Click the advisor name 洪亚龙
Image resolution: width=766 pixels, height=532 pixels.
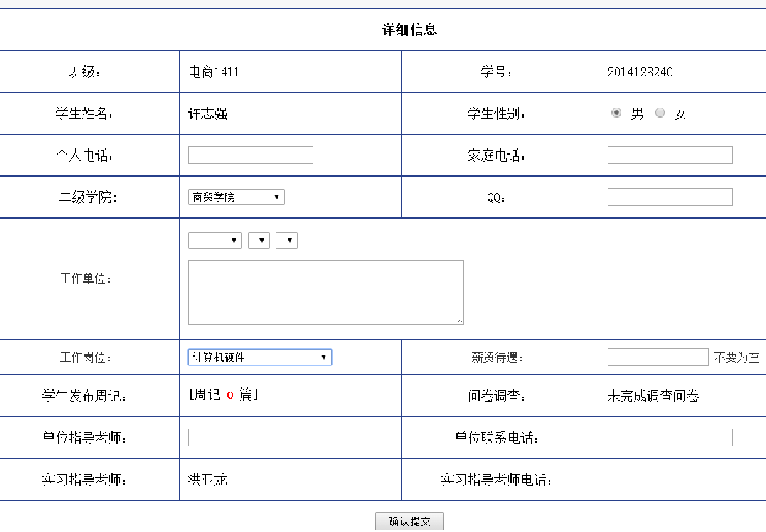point(208,480)
